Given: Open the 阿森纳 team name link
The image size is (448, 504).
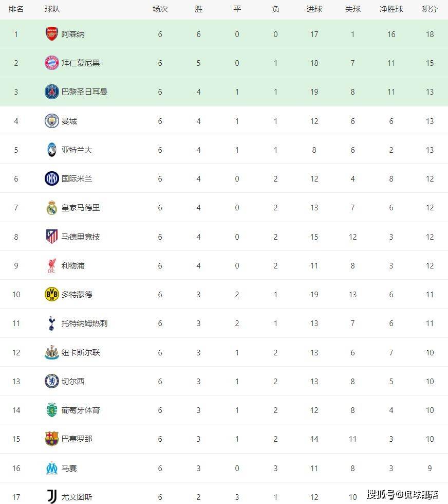Looking at the screenshot, I should point(73,34).
